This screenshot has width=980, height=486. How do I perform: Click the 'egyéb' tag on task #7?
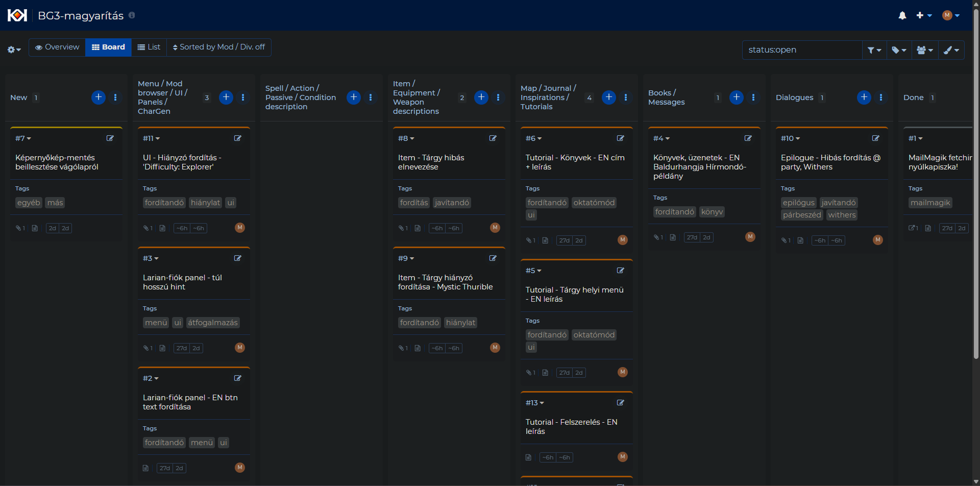29,203
